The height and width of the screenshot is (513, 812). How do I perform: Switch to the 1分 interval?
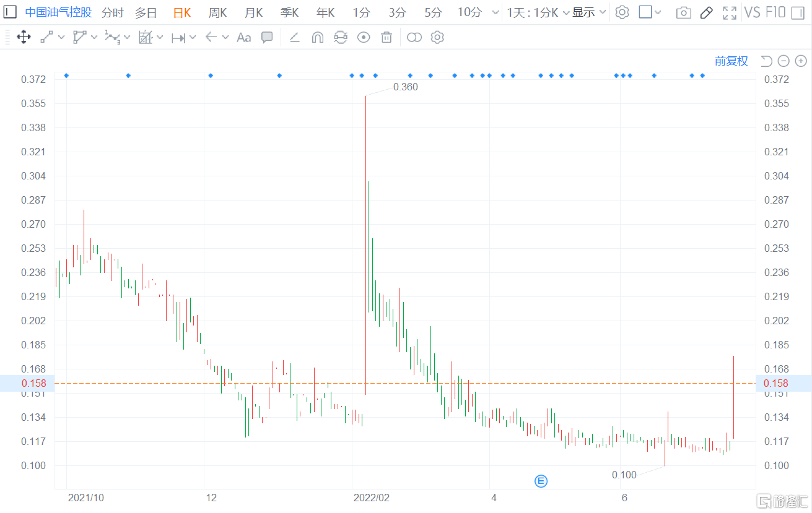pyautogui.click(x=361, y=12)
